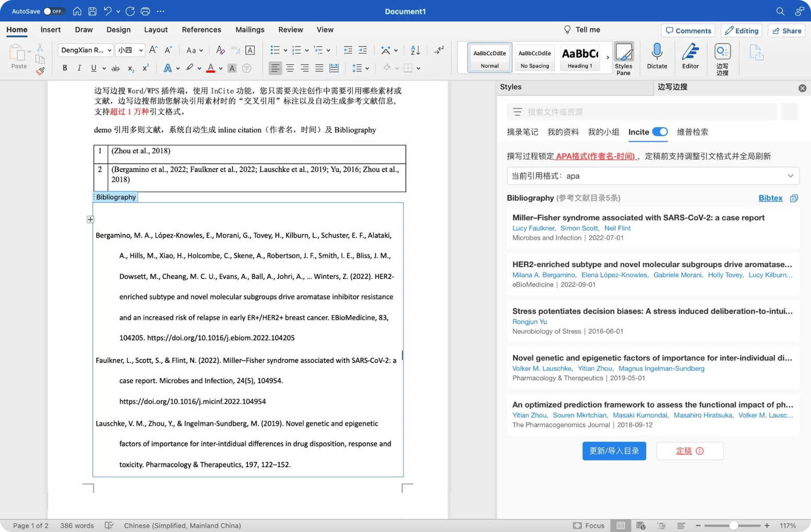This screenshot has width=811, height=532.
Task: Toggle the Incite switch
Action: [x=660, y=132]
